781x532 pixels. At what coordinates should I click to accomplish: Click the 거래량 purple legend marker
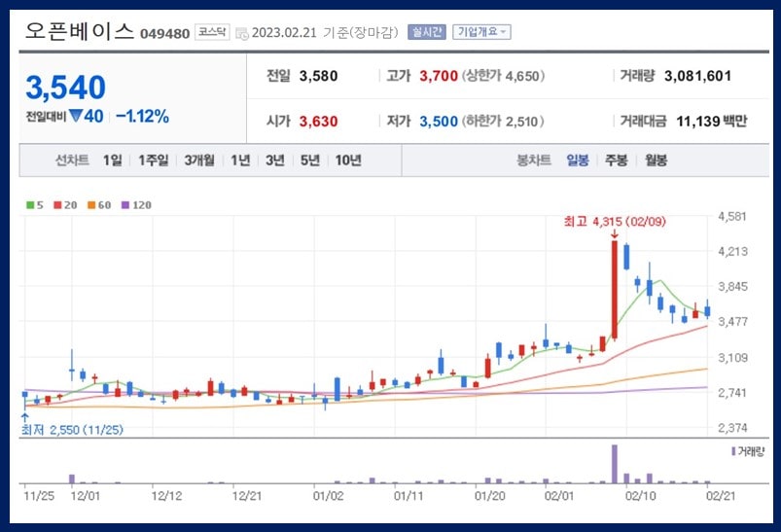tap(733, 451)
